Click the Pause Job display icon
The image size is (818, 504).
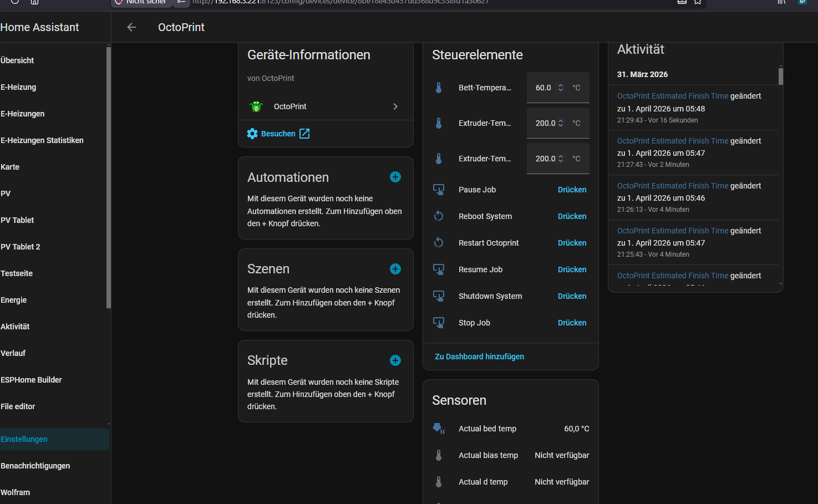pos(439,189)
